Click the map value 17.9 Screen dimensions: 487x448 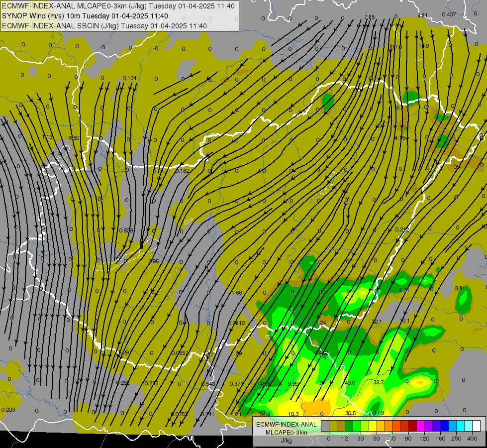pos(379,413)
